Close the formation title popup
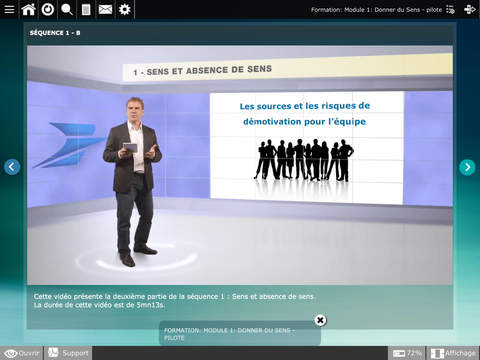 tap(320, 320)
